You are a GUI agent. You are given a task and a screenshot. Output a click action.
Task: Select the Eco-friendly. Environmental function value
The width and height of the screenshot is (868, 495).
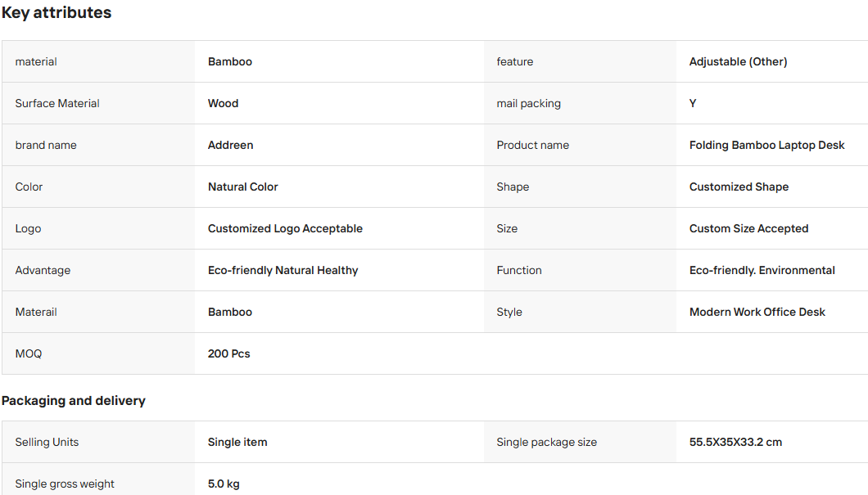(x=762, y=271)
